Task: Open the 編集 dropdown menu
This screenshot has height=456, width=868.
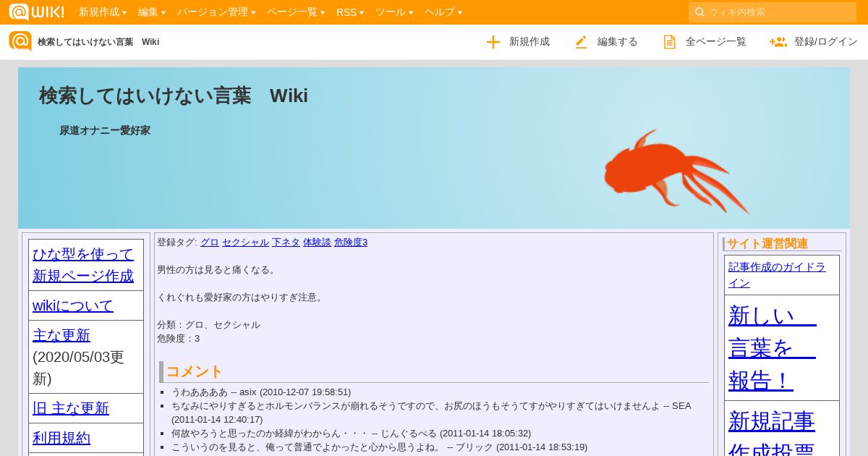Action: (x=152, y=12)
